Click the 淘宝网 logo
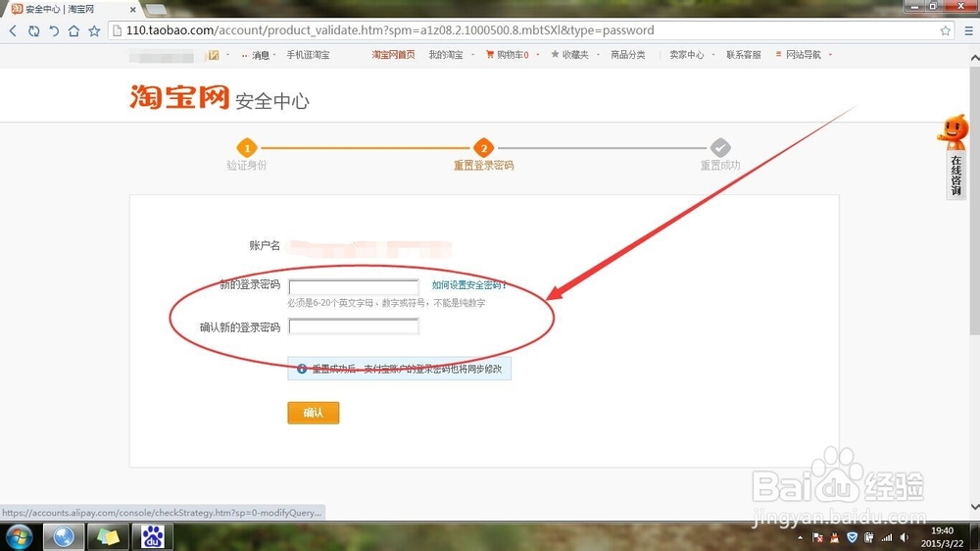980x551 pixels. coord(179,97)
